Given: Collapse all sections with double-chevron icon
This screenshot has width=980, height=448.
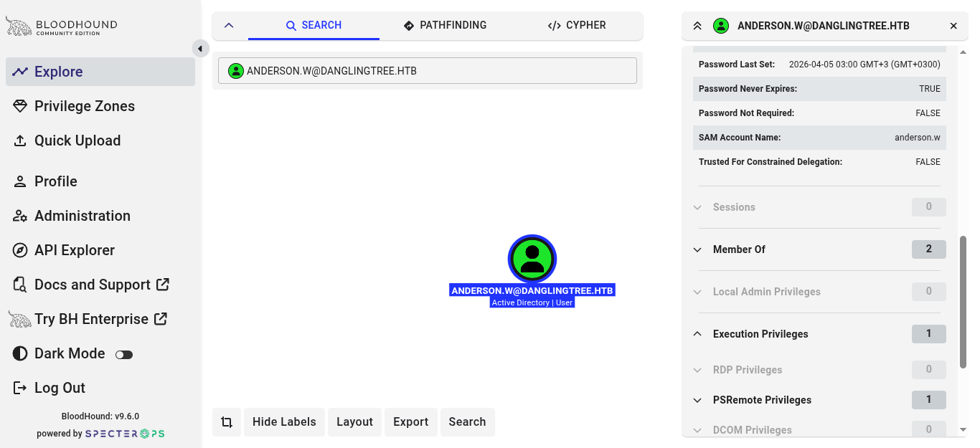Looking at the screenshot, I should point(697,26).
